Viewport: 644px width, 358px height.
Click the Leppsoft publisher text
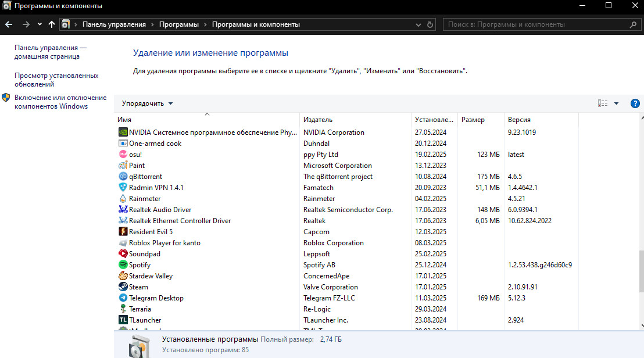(x=317, y=254)
